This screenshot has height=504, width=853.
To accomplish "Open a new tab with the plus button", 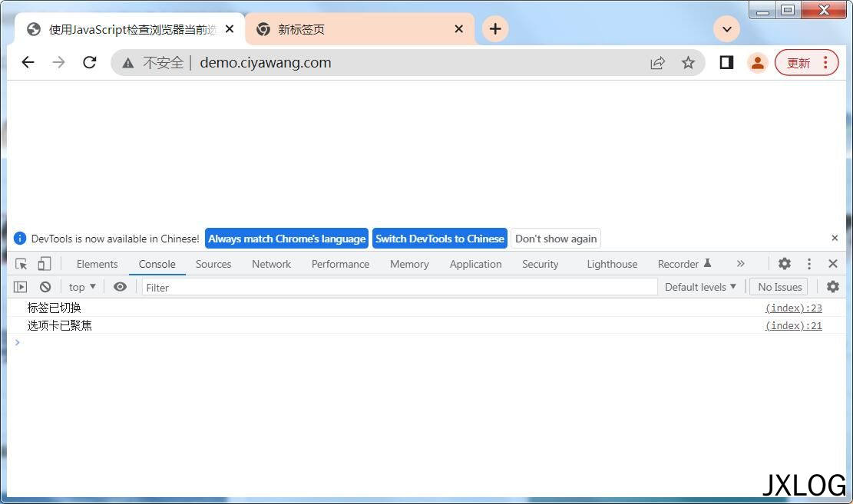I will [x=495, y=29].
